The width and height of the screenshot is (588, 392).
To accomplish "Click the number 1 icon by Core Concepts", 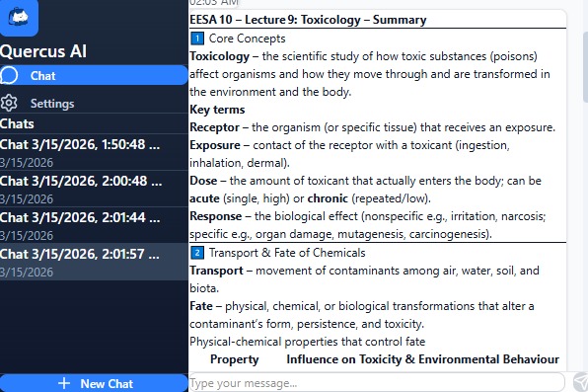I will pyautogui.click(x=197, y=39).
